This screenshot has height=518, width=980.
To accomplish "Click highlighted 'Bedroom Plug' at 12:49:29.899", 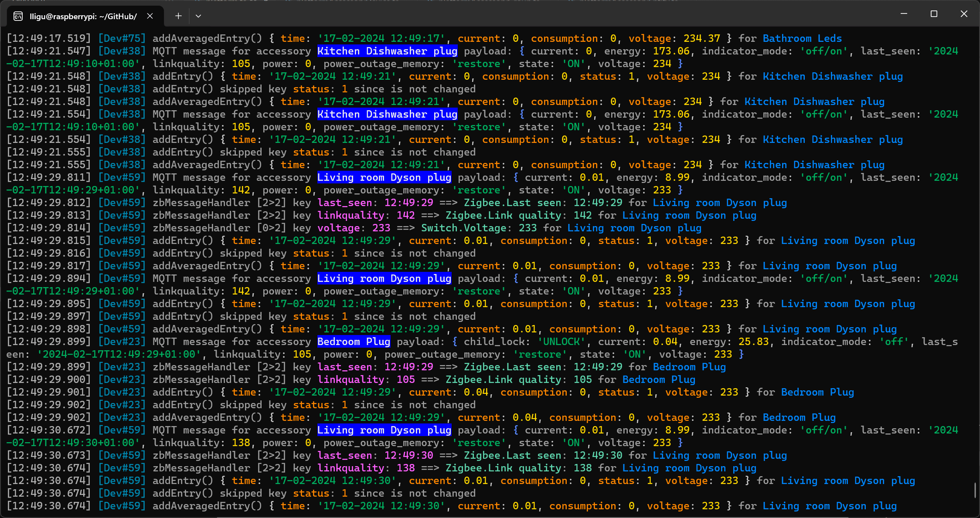I will (x=354, y=342).
